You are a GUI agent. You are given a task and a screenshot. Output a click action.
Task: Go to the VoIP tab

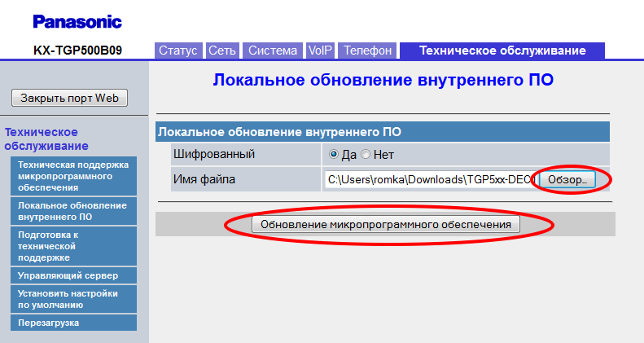coord(320,51)
